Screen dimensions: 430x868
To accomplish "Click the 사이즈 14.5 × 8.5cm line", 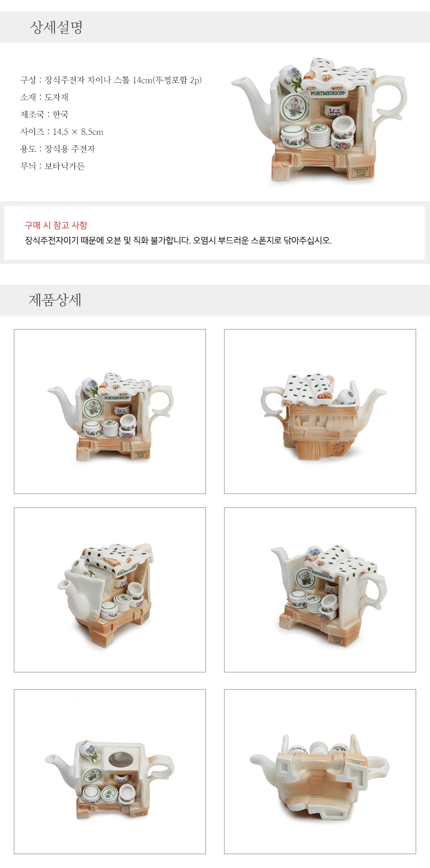I will pyautogui.click(x=62, y=132).
